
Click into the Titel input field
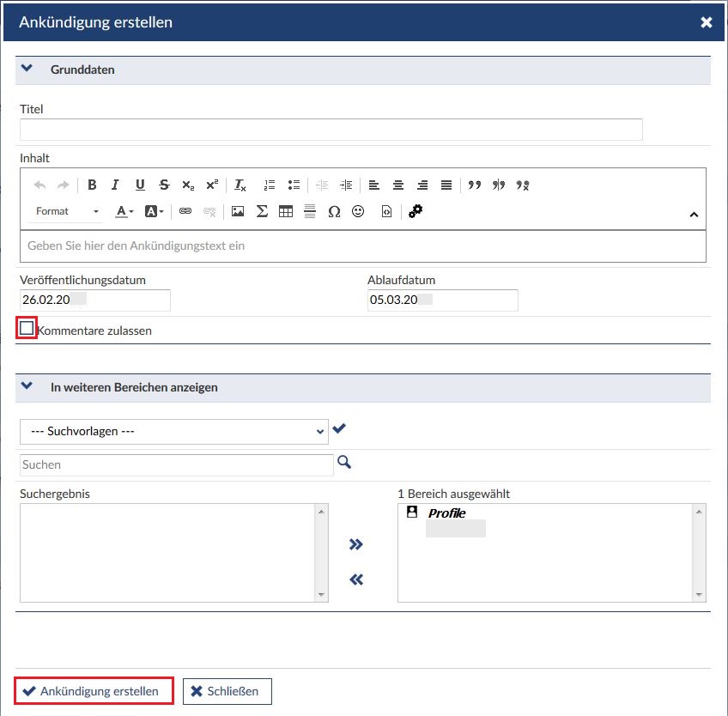click(x=331, y=130)
